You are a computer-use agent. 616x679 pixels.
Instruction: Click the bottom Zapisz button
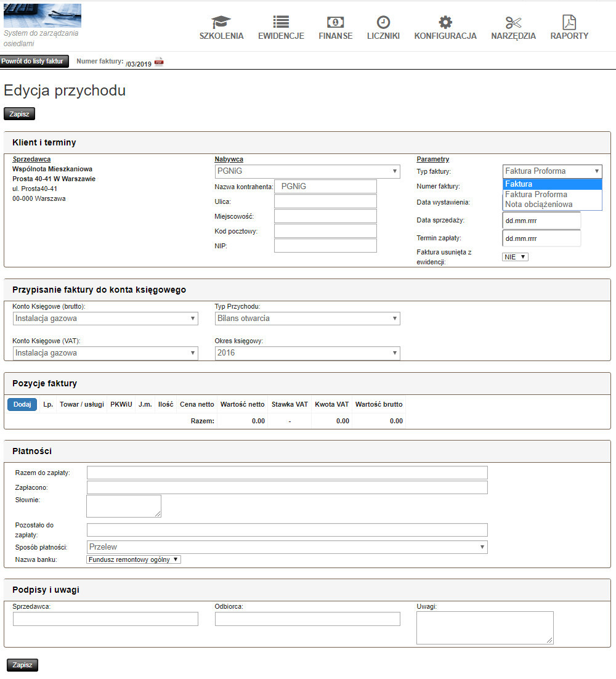(x=22, y=665)
